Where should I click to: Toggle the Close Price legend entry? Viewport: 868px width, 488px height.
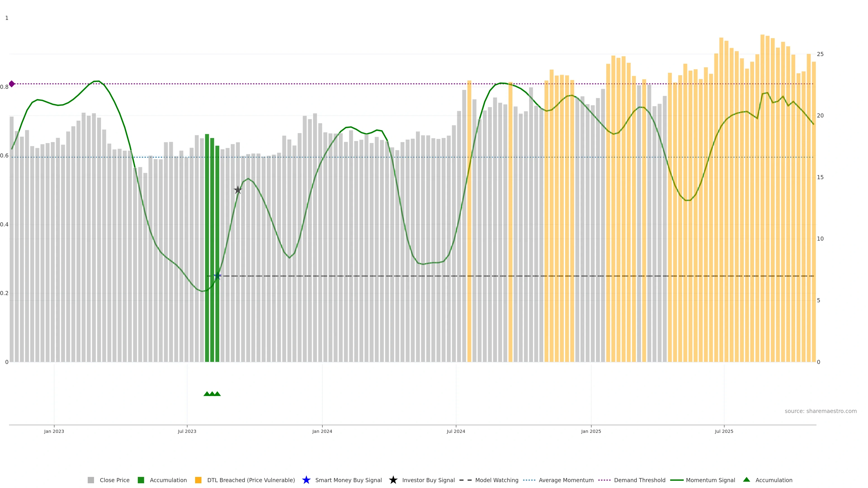click(114, 480)
